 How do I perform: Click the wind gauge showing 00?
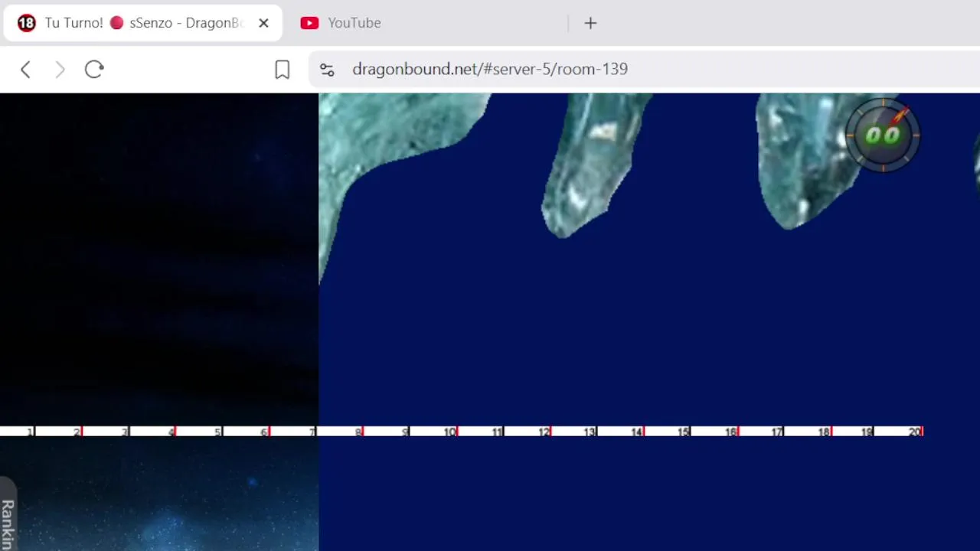click(883, 135)
